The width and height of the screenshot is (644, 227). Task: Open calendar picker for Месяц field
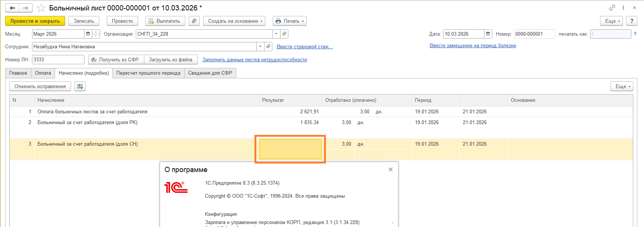88,34
